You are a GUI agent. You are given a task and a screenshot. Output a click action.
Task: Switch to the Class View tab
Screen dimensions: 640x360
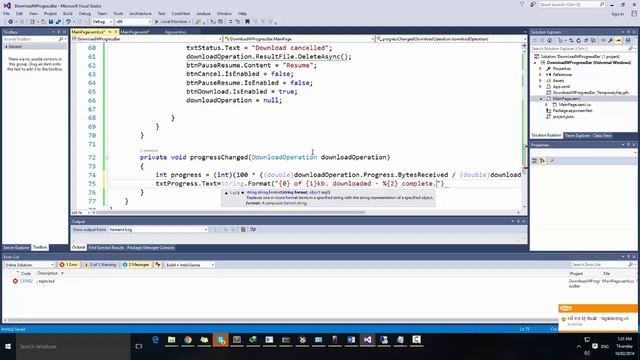tap(602, 136)
